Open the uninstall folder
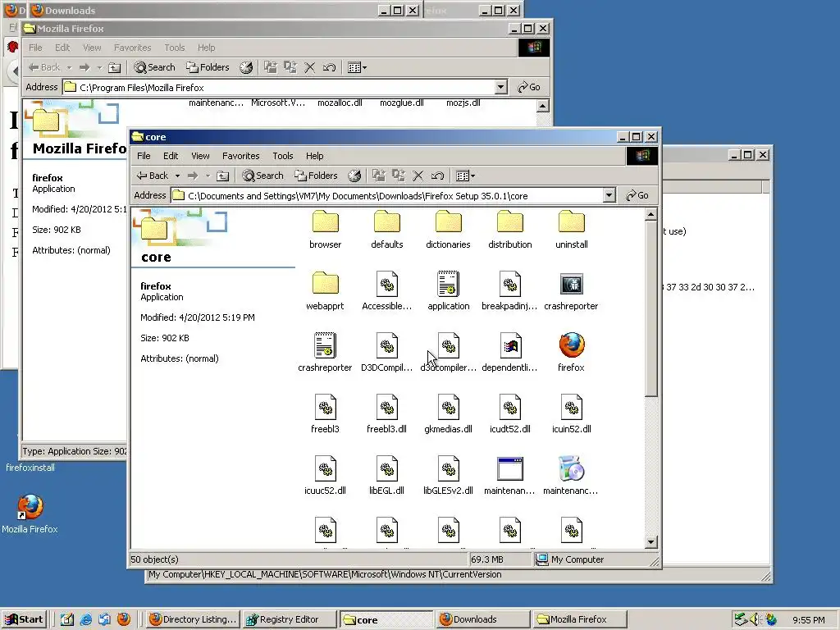 click(x=572, y=230)
